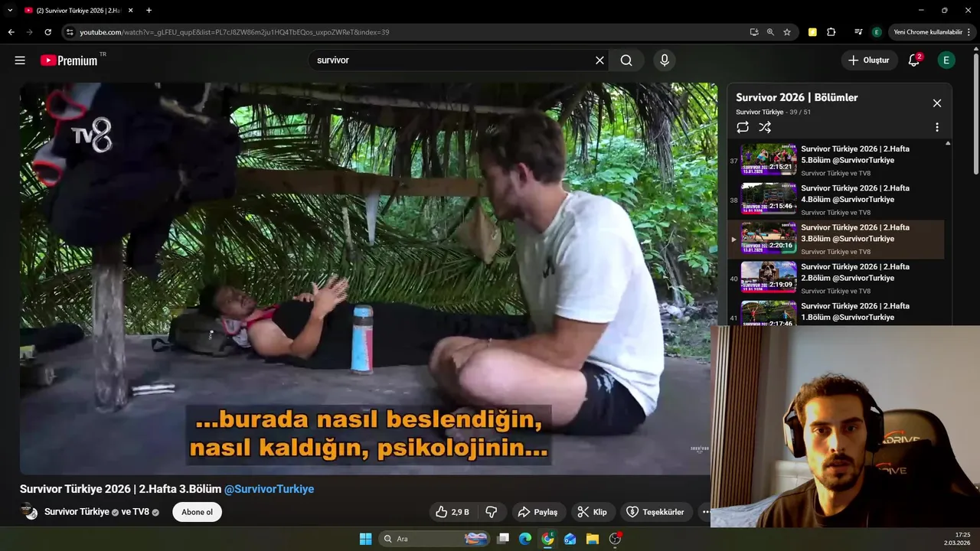Click the taskbar Ara search box
The height and width of the screenshot is (551, 980).
tap(434, 539)
